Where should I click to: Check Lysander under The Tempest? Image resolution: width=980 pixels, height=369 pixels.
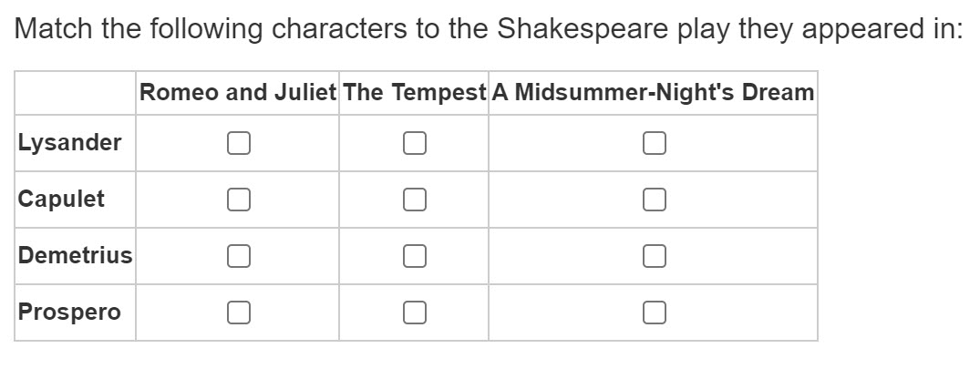coord(414,143)
